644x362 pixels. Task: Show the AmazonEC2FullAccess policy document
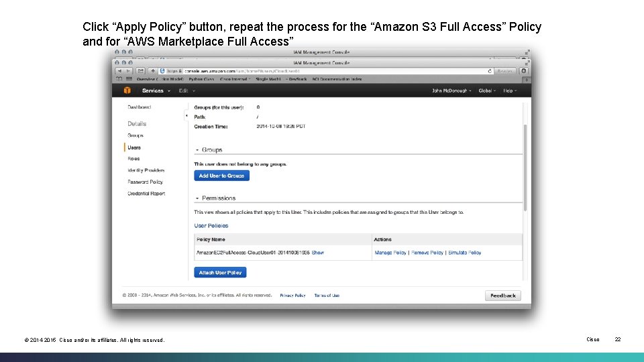click(318, 253)
